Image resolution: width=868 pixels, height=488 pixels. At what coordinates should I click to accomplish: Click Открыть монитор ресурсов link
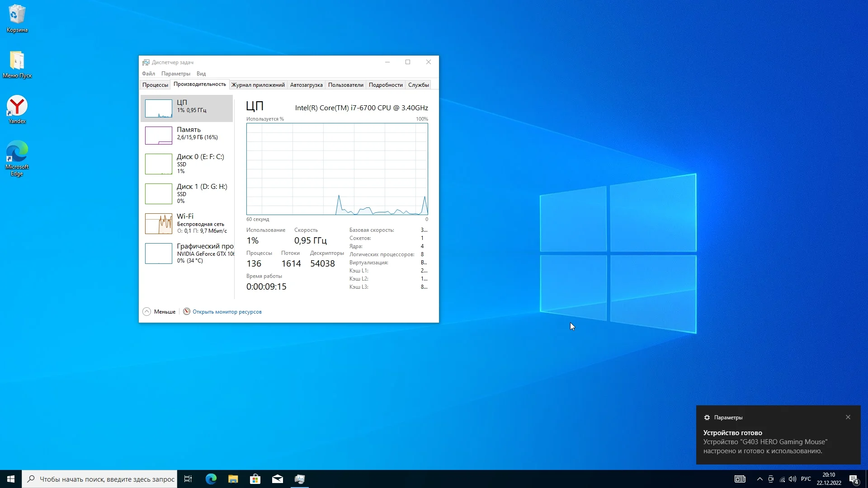pyautogui.click(x=227, y=312)
